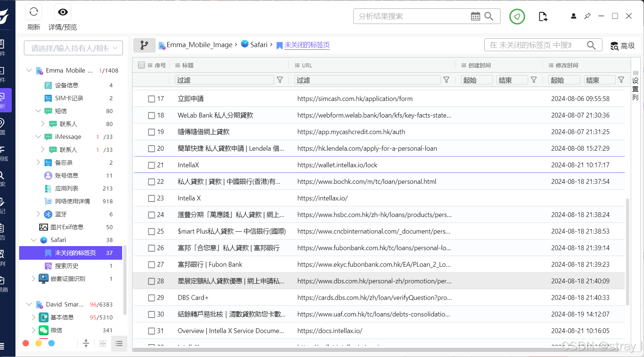644x357 pixels.
Task: Check the checkbox for row 26
Action: coord(151,248)
